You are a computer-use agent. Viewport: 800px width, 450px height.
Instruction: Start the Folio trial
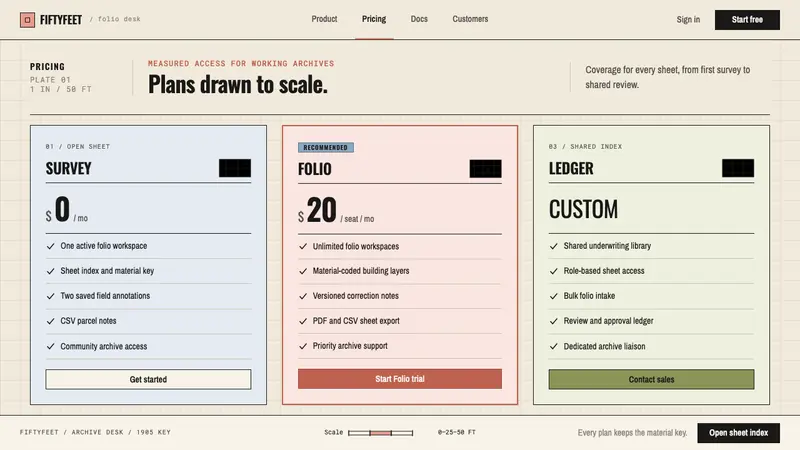point(399,379)
